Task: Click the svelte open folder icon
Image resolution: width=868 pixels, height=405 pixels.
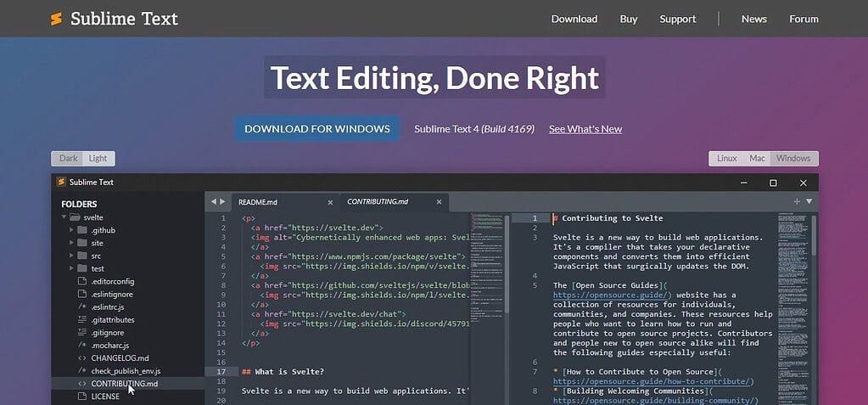Action: 75,217
